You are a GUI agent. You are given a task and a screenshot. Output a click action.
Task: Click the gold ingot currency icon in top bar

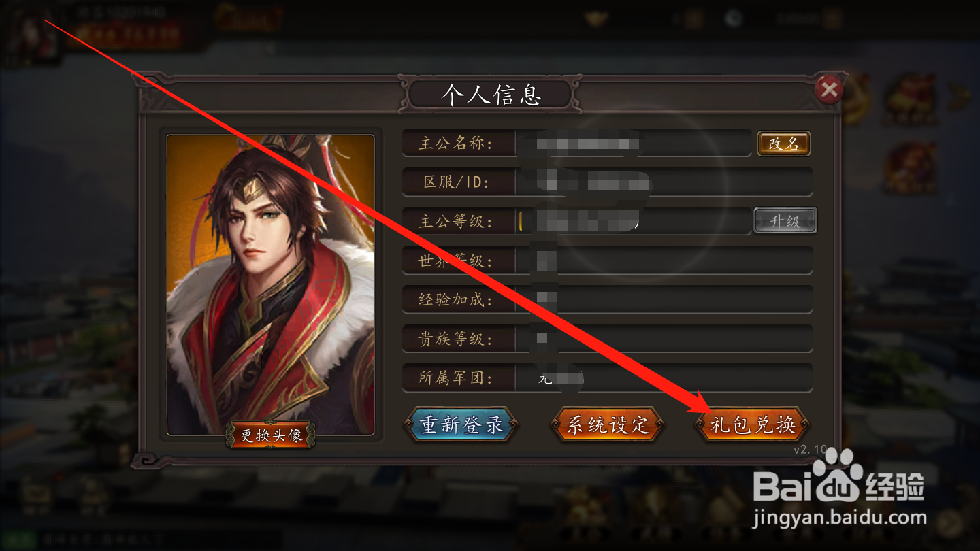[x=595, y=19]
